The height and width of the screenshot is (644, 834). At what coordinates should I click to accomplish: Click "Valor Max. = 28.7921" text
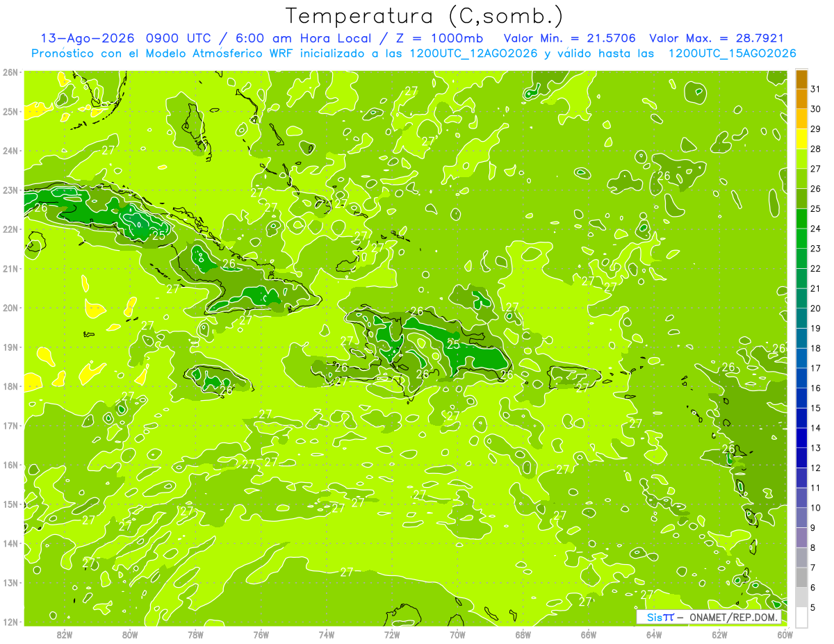pos(717,38)
